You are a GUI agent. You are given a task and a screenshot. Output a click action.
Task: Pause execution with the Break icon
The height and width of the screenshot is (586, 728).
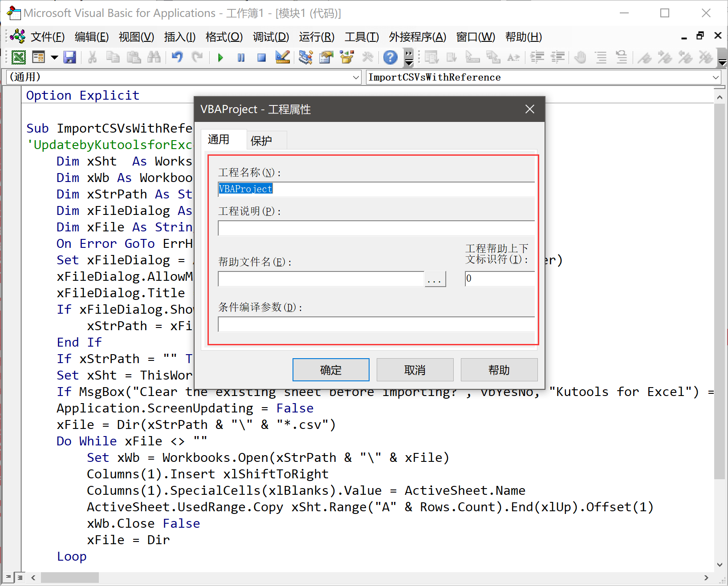pyautogui.click(x=240, y=57)
